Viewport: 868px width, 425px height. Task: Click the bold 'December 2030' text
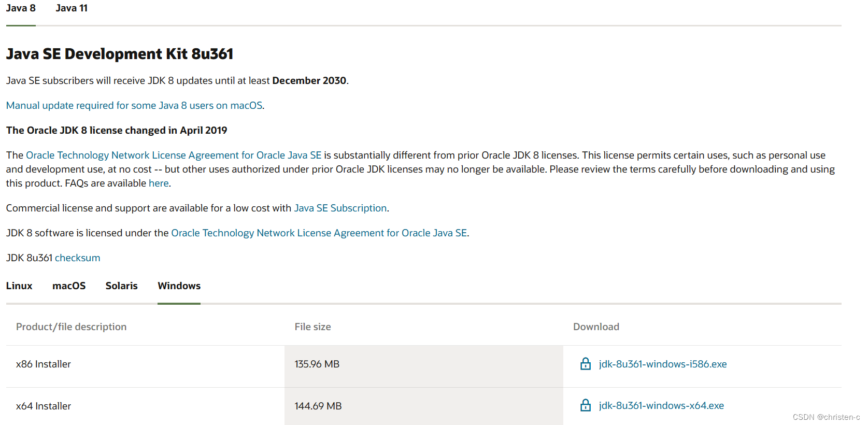309,81
